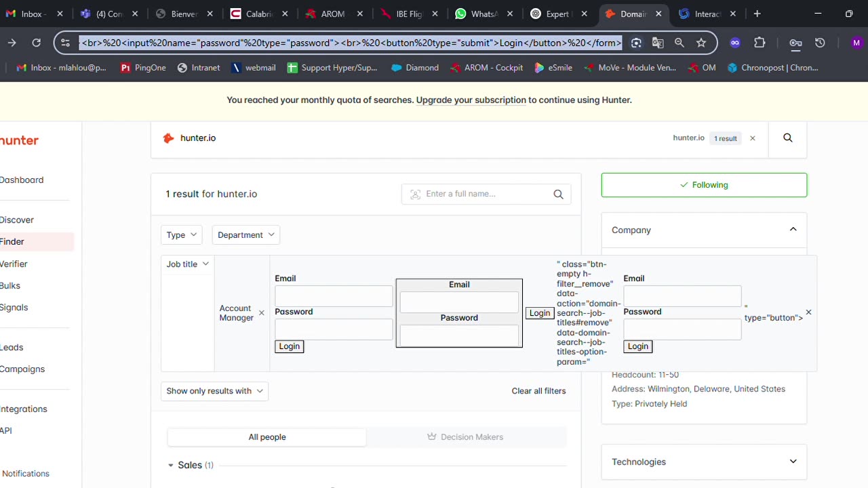Click the translate page icon

[x=658, y=43]
